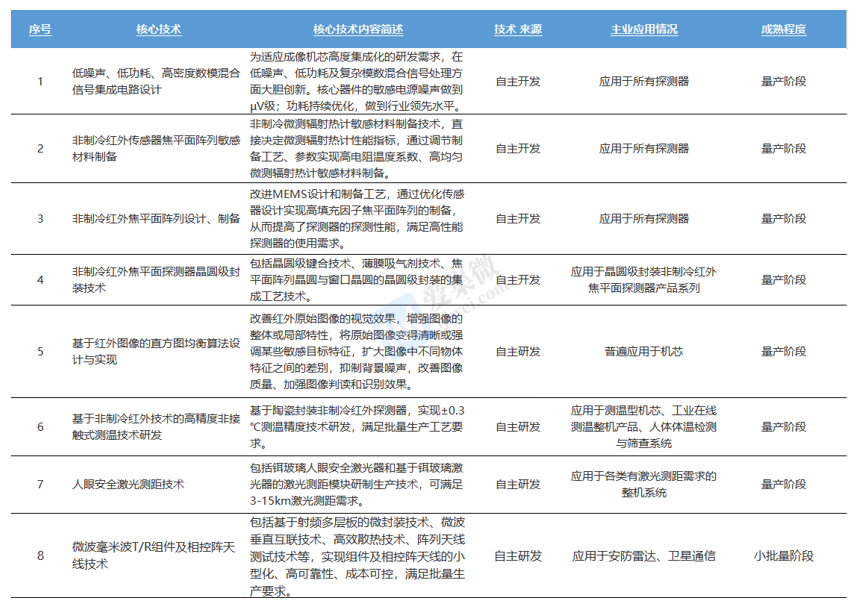Viewport: 860px width, 607px height.
Task: Click 人眼安全激光测距技术 cell
Action: 128,484
